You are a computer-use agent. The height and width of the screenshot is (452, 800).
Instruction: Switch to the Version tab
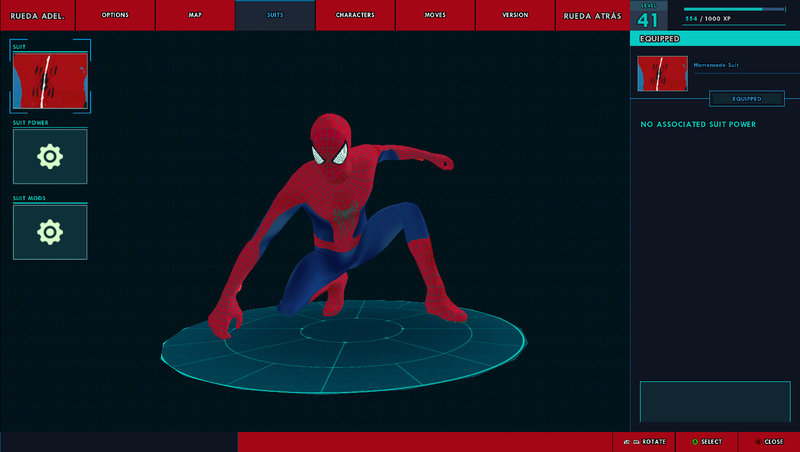click(515, 15)
